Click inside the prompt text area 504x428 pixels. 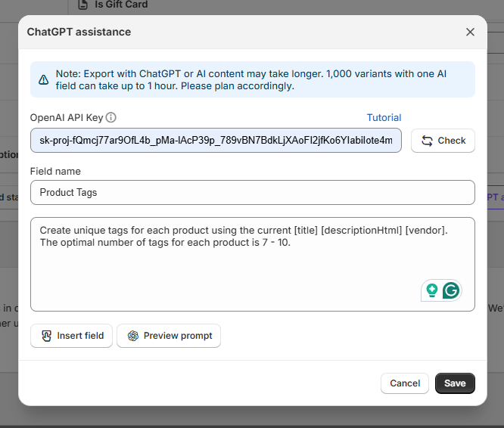point(252,264)
